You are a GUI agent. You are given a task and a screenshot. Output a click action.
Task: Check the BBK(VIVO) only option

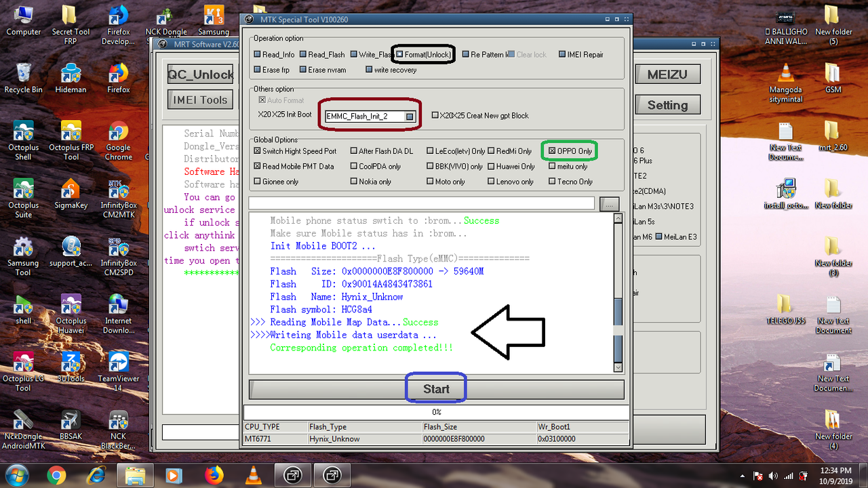click(430, 166)
